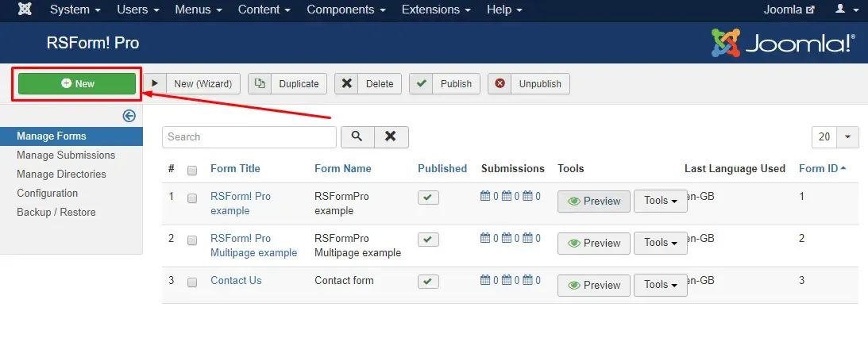
Task: Open the Extensions menu
Action: tap(436, 10)
